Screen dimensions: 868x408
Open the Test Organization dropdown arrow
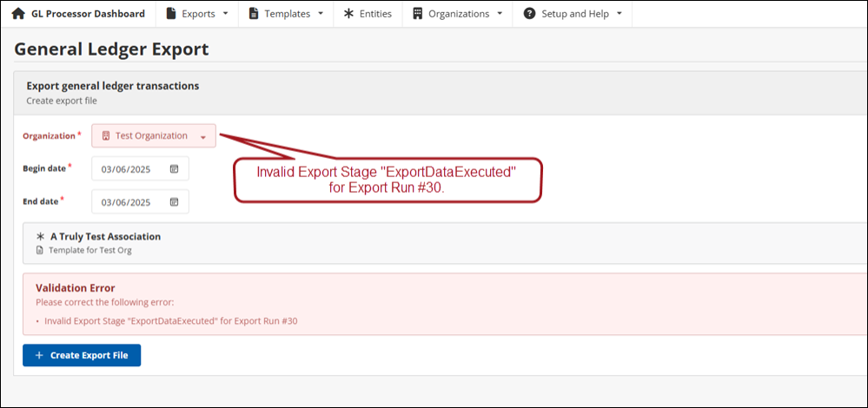[202, 137]
